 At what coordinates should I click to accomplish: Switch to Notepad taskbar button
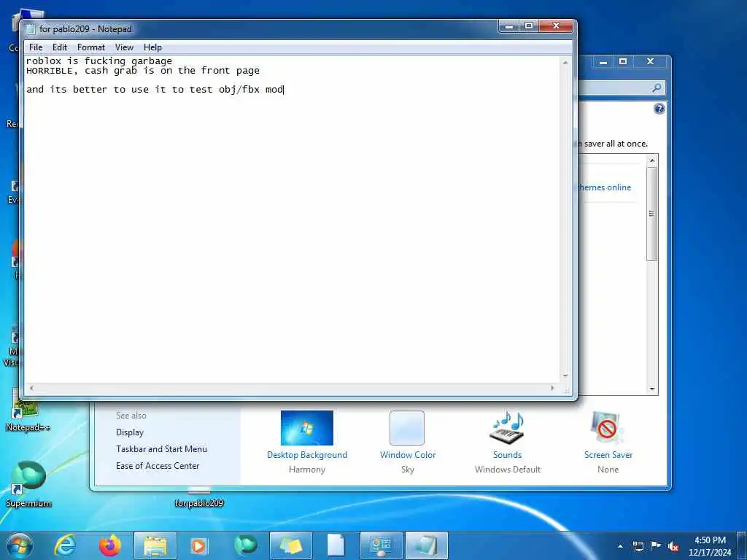426,545
